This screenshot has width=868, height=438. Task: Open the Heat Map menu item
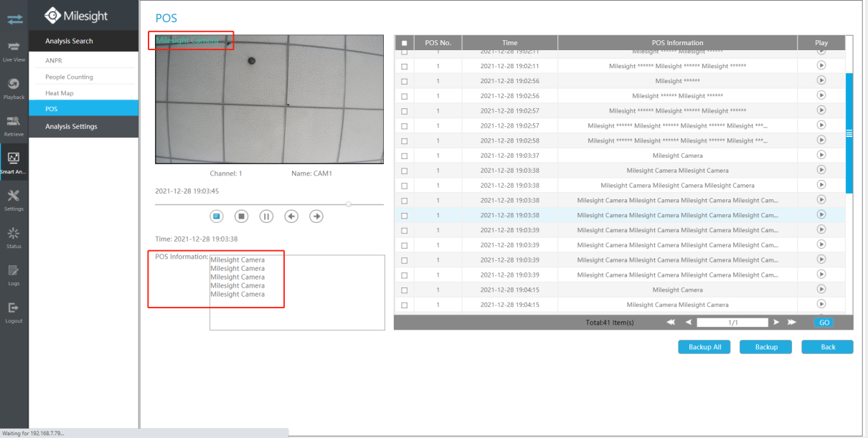click(83, 93)
